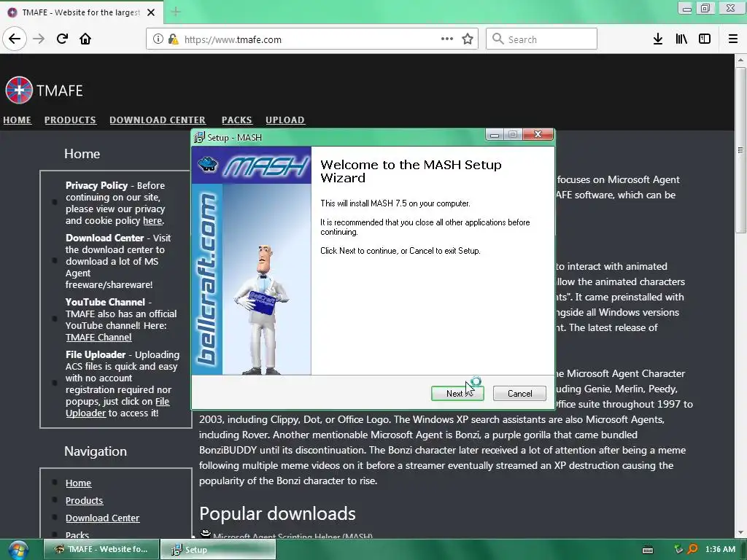Go back using the browser back arrow
The height and width of the screenshot is (560, 747).
pyautogui.click(x=15, y=39)
